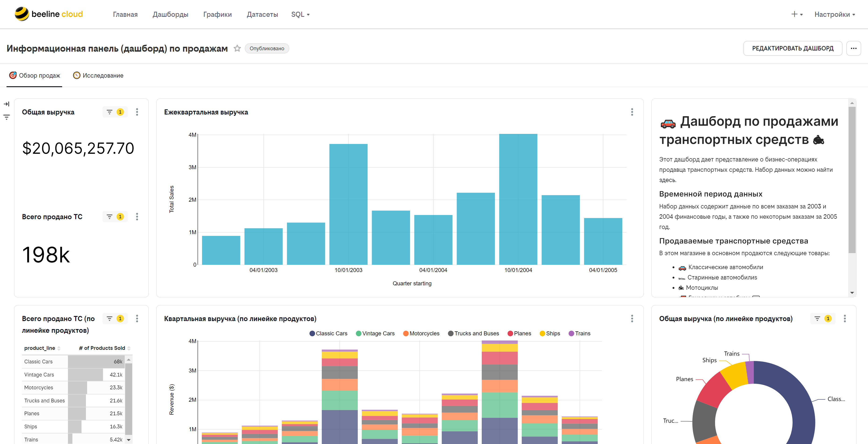Image resolution: width=868 pixels, height=444 pixels.
Task: Toggle Trains legend series
Action: 579,333
